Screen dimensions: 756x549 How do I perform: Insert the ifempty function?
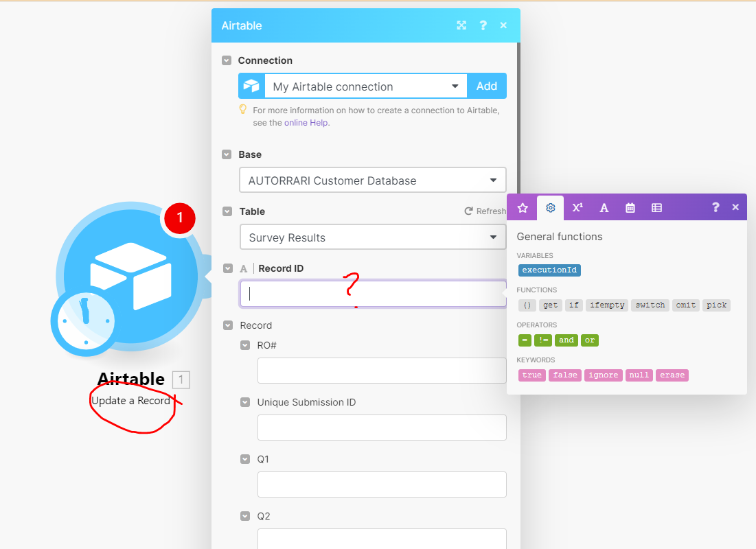click(607, 305)
